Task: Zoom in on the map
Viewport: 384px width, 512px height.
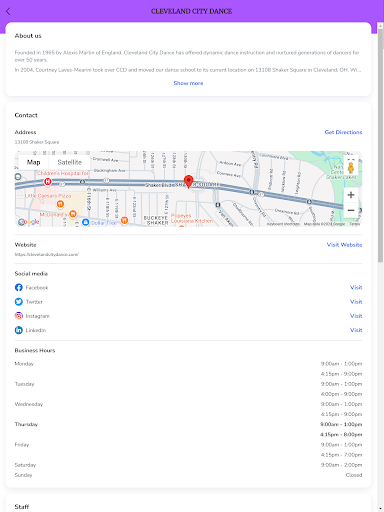Action: click(x=351, y=195)
